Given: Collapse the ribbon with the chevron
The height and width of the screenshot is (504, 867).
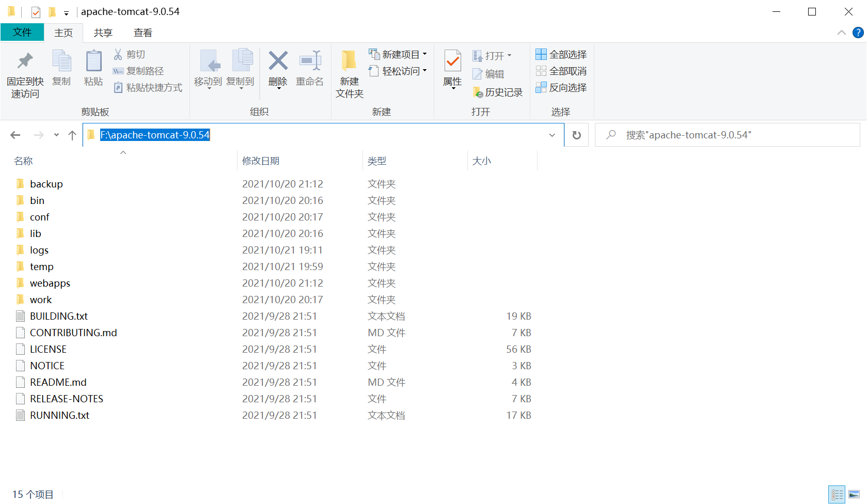Looking at the screenshot, I should [841, 32].
